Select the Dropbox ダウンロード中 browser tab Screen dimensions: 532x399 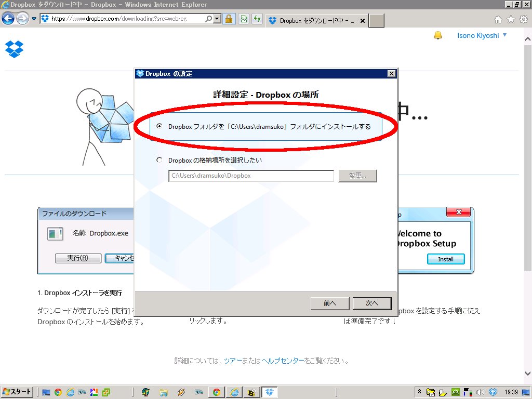coord(316,21)
